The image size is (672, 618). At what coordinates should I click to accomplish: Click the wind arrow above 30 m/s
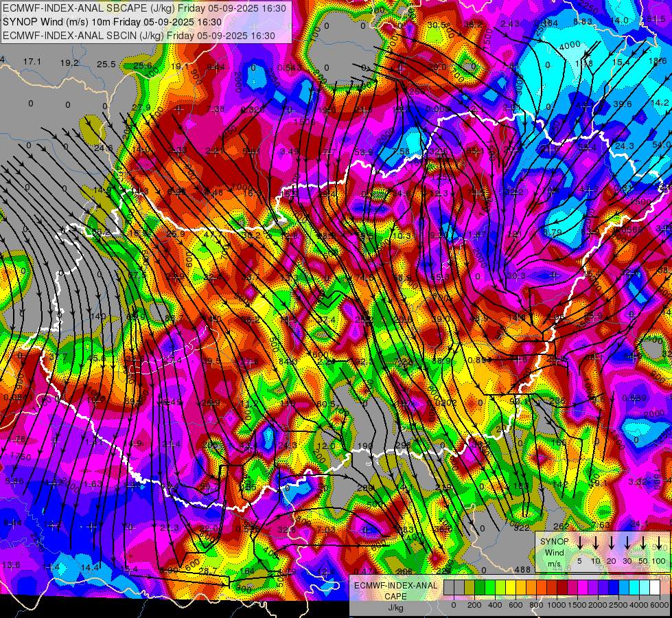[627, 542]
